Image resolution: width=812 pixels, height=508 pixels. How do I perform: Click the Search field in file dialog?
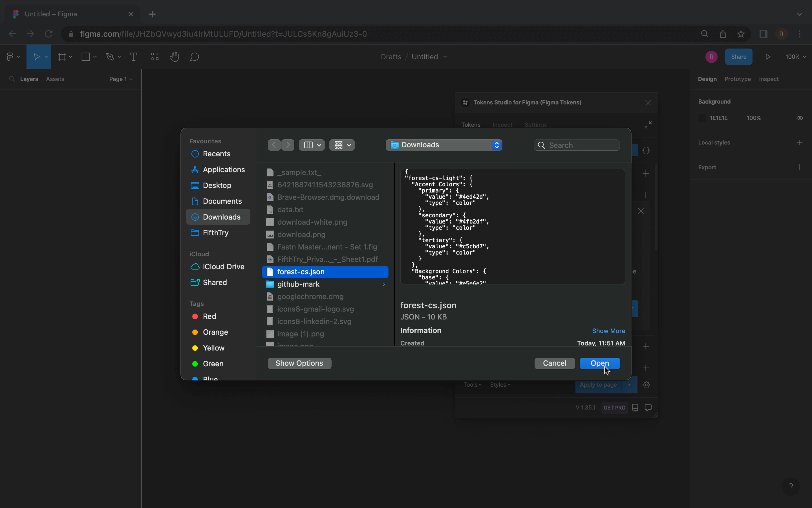[577, 145]
